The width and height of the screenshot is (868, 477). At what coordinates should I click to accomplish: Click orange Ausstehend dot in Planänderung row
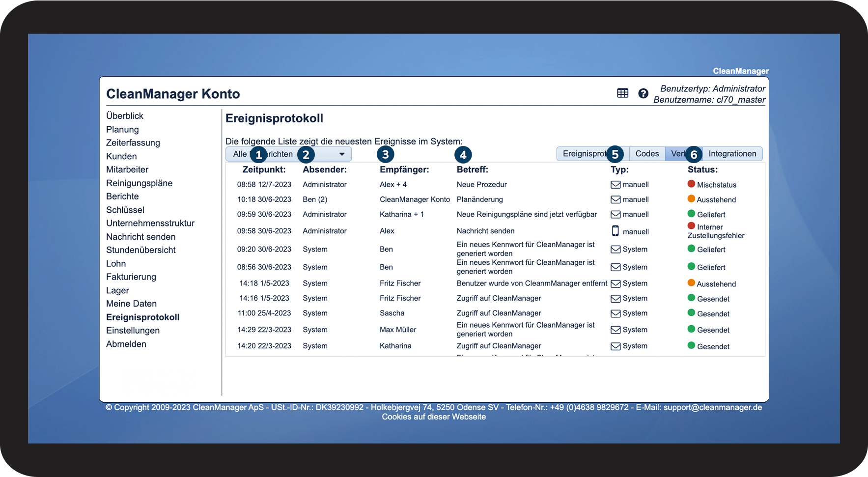point(691,198)
